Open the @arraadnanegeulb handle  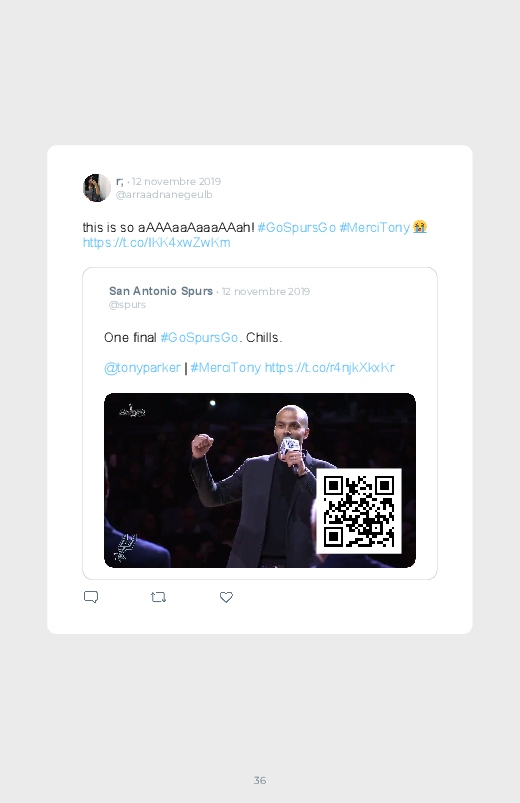coord(164,195)
